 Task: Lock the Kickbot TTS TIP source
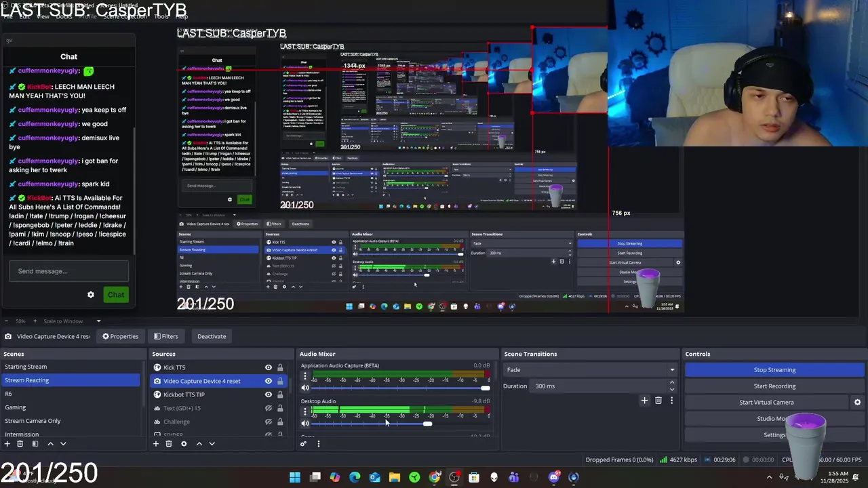(x=280, y=394)
